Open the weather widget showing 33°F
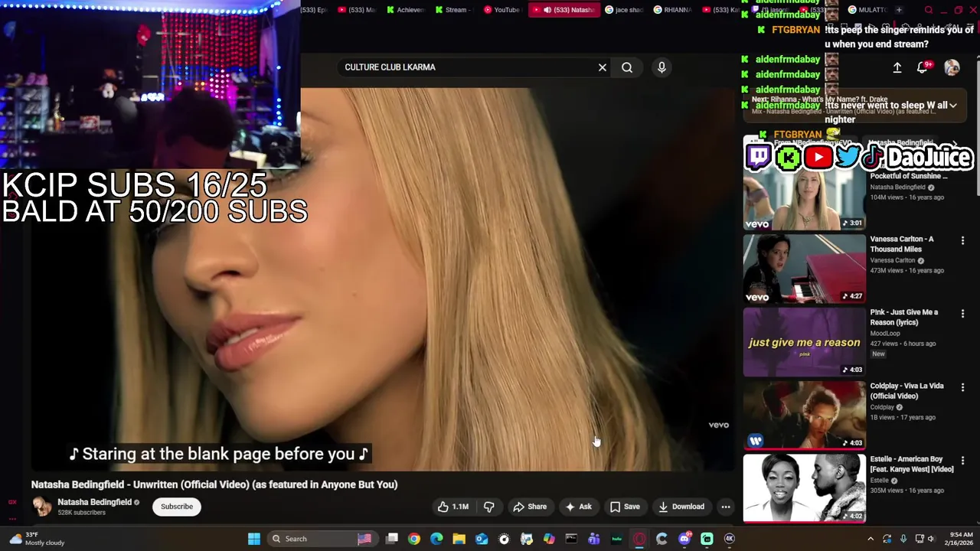Viewport: 980px width, 551px height. (x=37, y=539)
